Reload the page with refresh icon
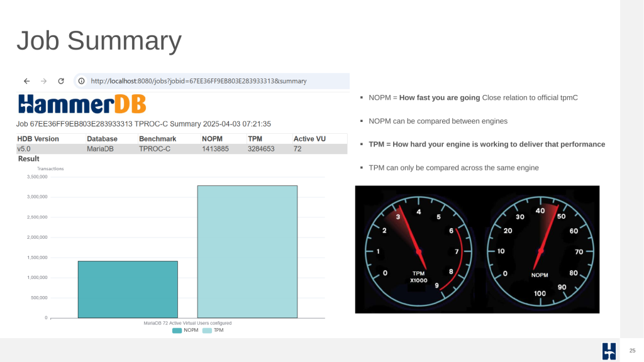The width and height of the screenshot is (644, 362). point(61,81)
